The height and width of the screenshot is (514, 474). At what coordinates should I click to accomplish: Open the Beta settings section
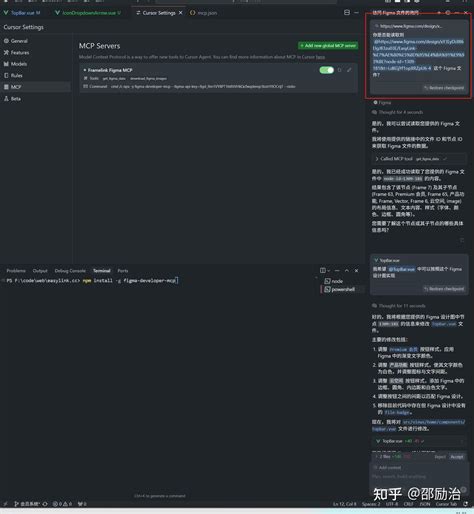(x=13, y=99)
